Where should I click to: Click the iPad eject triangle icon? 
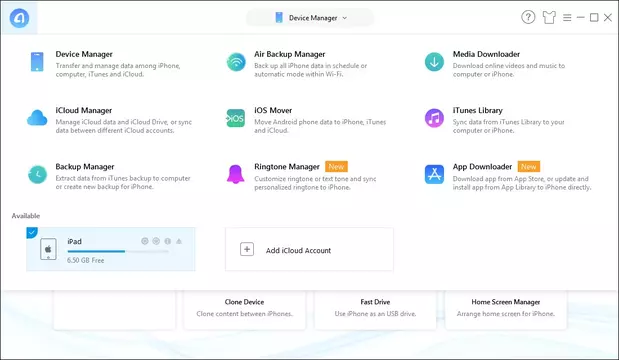click(179, 241)
